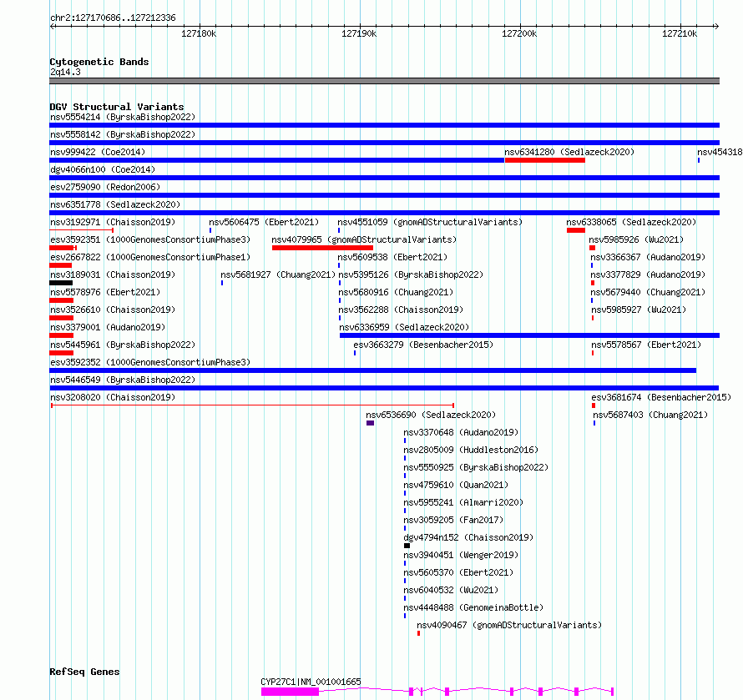The height and width of the screenshot is (700, 743).
Task: Click the 127200k ruler tick
Action: point(520,27)
